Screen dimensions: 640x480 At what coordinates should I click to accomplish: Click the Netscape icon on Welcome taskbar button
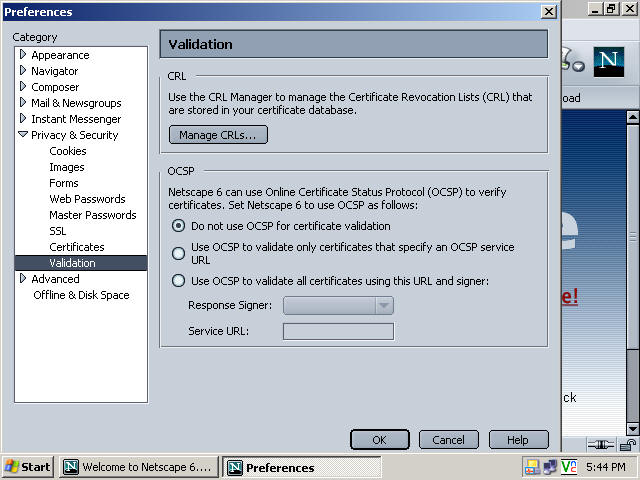point(71,467)
